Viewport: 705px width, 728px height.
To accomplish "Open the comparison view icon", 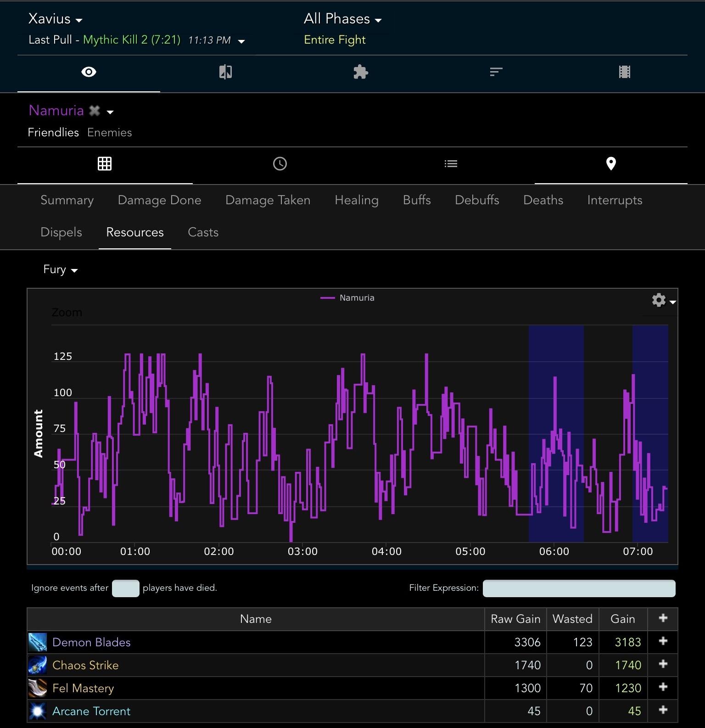I will (x=225, y=72).
